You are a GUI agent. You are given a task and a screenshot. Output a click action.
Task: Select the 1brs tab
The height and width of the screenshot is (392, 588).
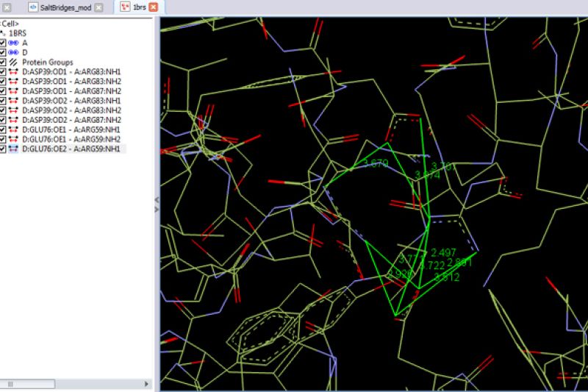click(x=139, y=7)
